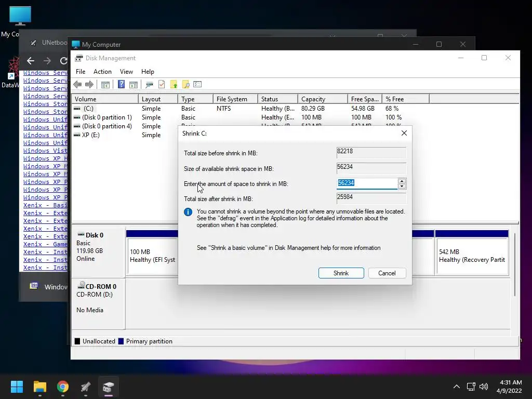This screenshot has height=399, width=532.
Task: Click the blue information icon in dialog
Action: pyautogui.click(x=188, y=212)
